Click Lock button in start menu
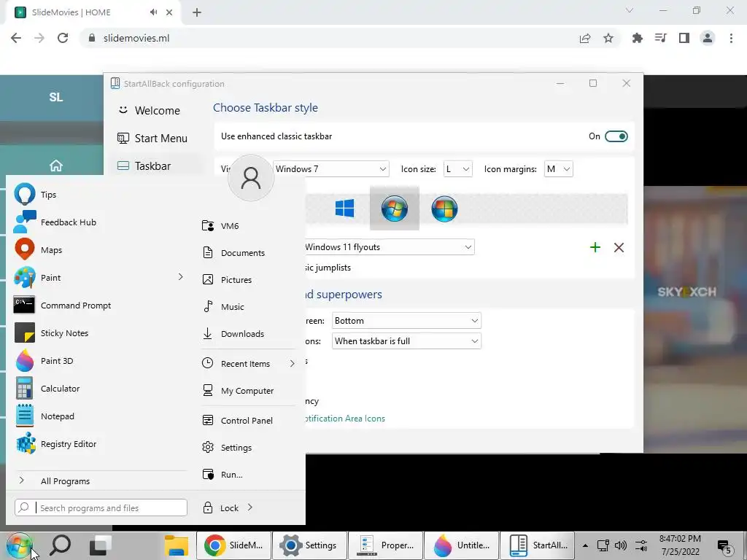This screenshot has height=560, width=747. pos(220,507)
